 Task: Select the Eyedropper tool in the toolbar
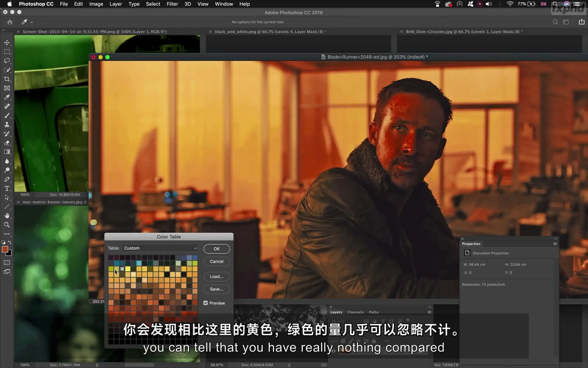click(x=7, y=97)
